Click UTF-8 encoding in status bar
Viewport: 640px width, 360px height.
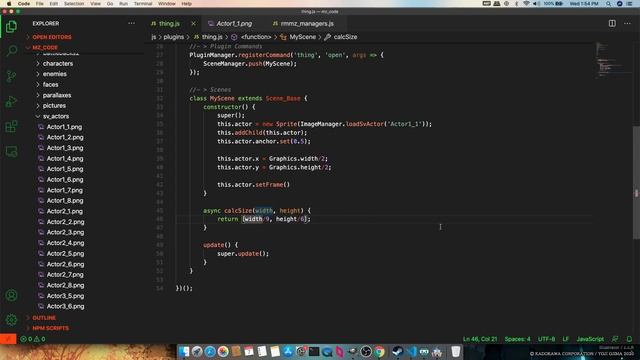tap(546, 339)
